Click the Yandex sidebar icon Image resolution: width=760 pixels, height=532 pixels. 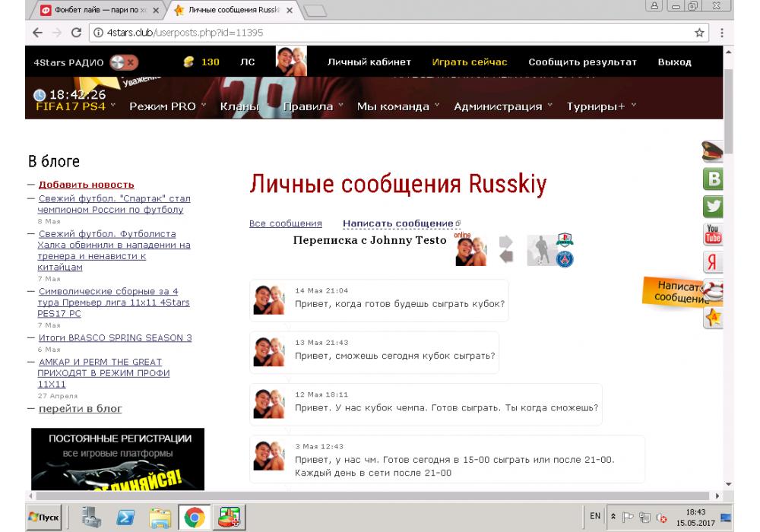coord(714,262)
